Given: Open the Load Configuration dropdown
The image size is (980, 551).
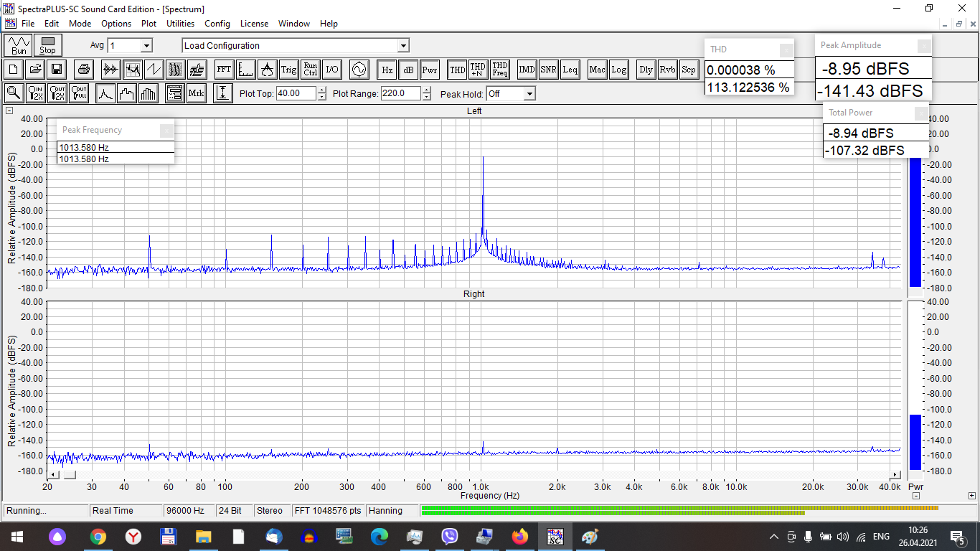Looking at the screenshot, I should 403,46.
